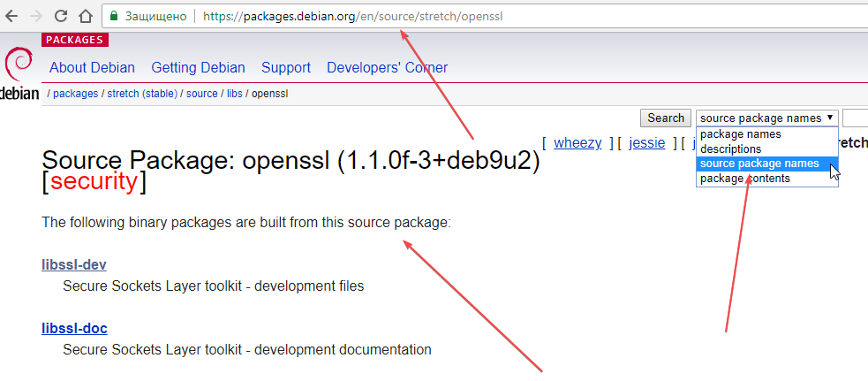Switch to the jessie release link
The height and width of the screenshot is (381, 868).
point(646,143)
